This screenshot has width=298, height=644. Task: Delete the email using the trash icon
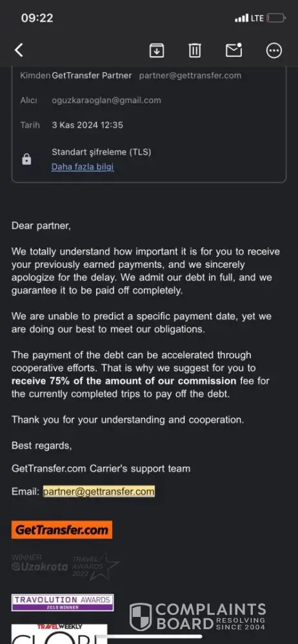click(x=195, y=50)
